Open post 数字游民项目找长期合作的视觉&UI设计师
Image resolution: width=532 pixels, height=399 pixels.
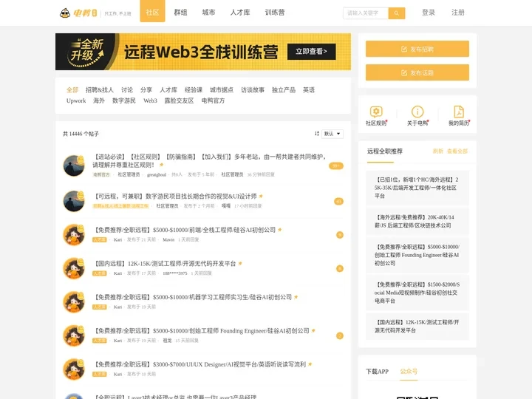click(x=174, y=196)
